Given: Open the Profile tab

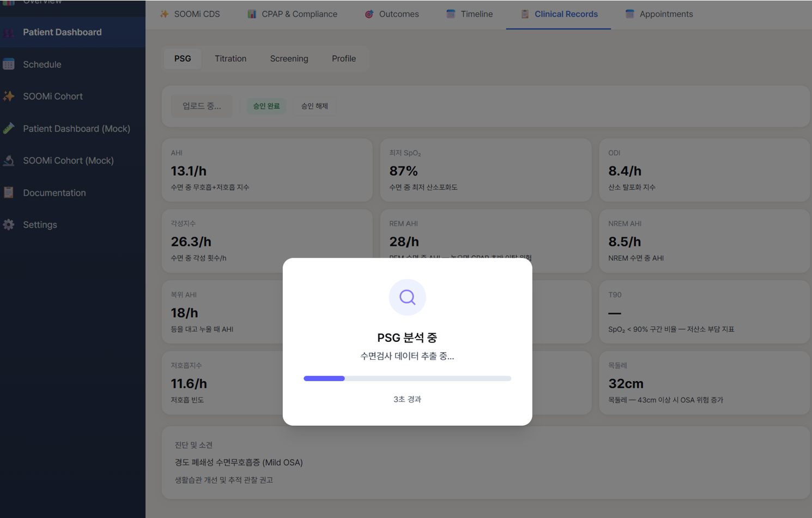Looking at the screenshot, I should pyautogui.click(x=343, y=58).
